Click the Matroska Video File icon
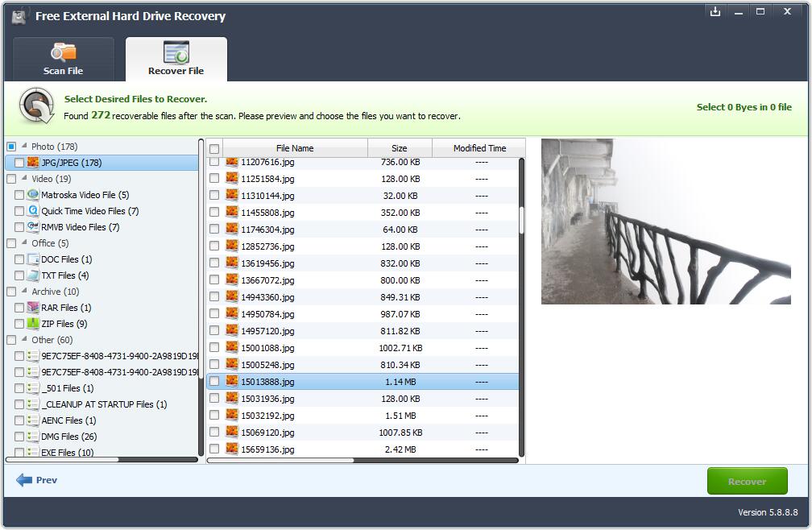Viewport: 812px width, 530px height. 32,195
